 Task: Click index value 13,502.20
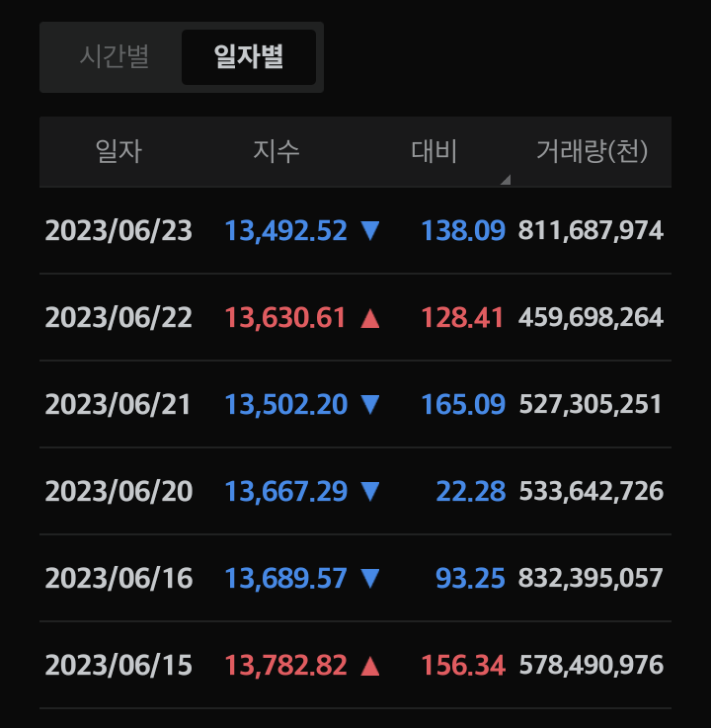pyautogui.click(x=286, y=405)
